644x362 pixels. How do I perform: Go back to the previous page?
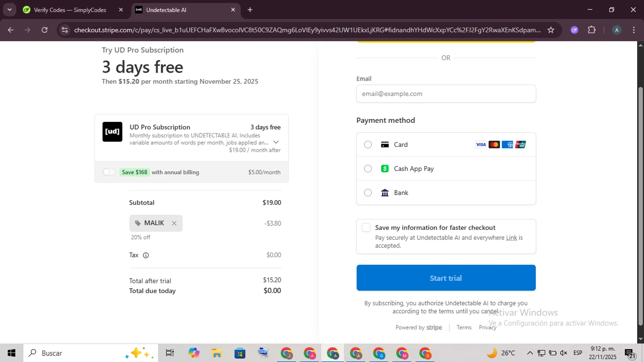11,30
